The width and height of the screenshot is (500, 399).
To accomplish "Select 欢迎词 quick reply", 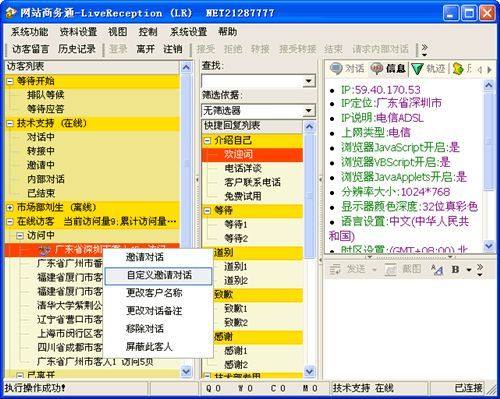I will (x=239, y=155).
